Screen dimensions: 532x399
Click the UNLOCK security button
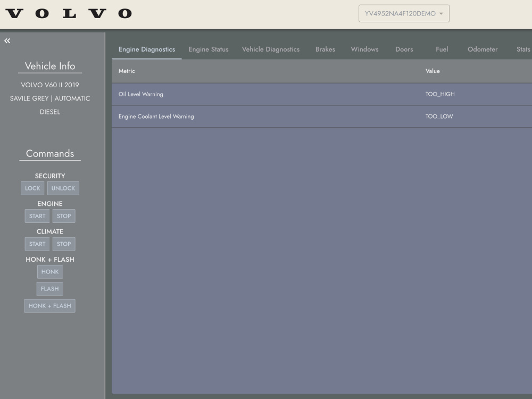63,188
